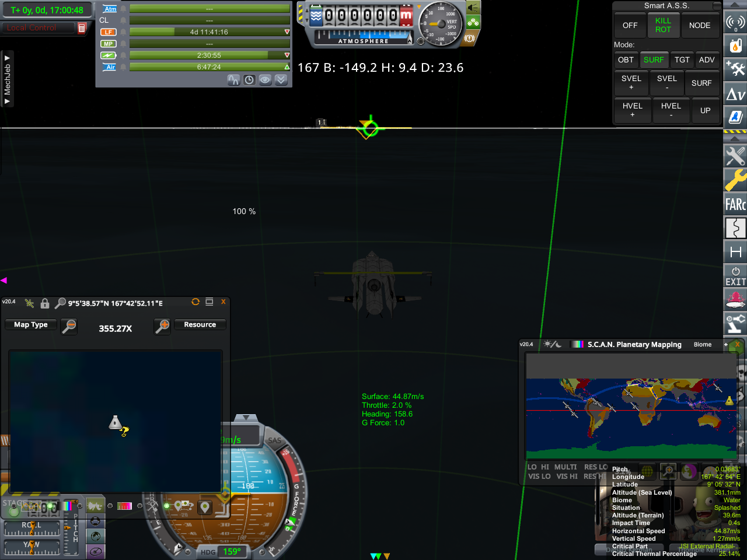Switch to SURF mode tab
This screenshot has width=747, height=560.
[x=654, y=60]
